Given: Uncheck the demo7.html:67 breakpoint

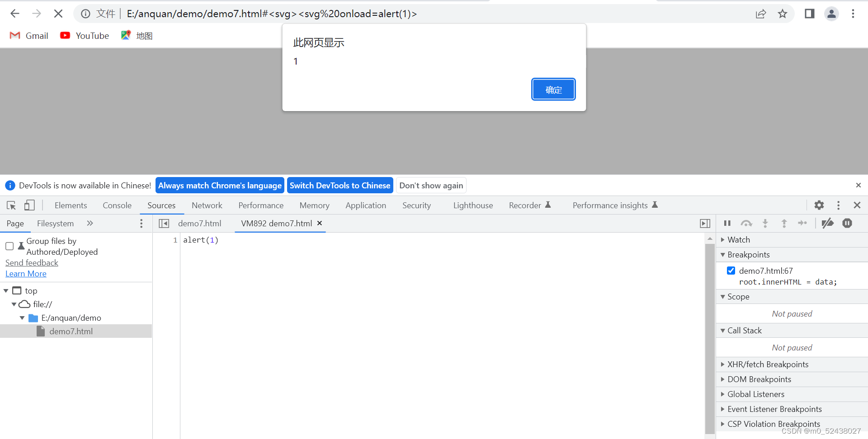Looking at the screenshot, I should coord(731,271).
